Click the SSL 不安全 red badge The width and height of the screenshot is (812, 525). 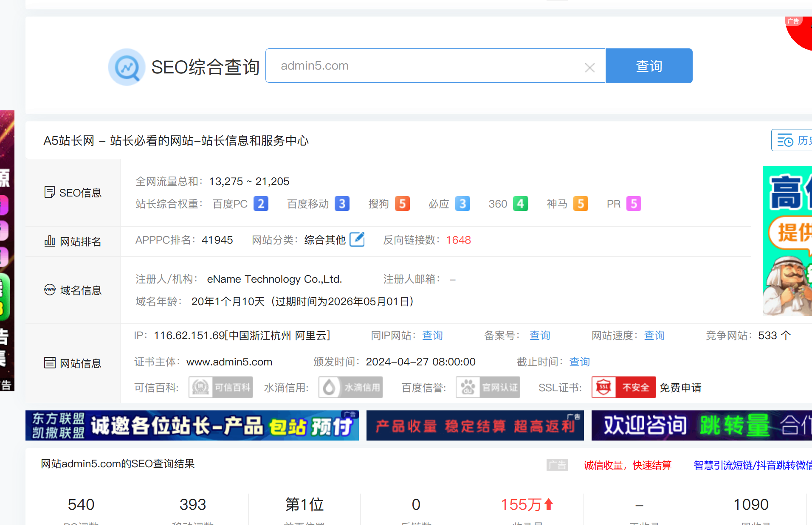coord(623,387)
